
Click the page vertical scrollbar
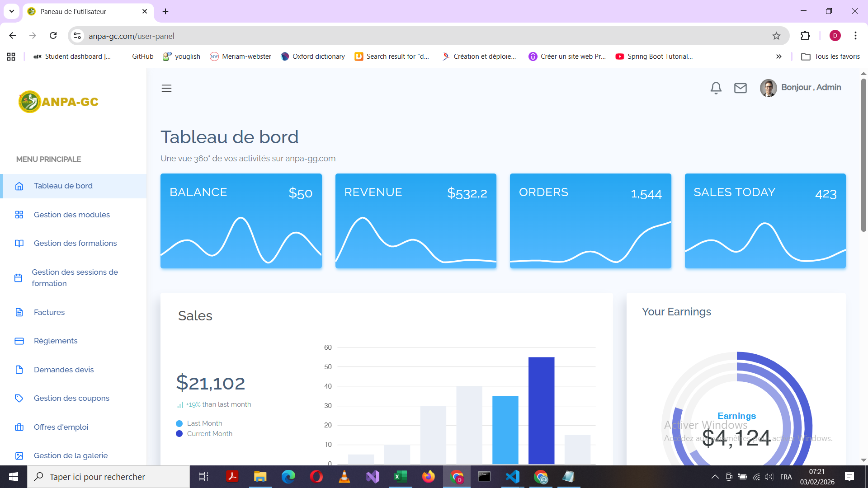(863, 155)
